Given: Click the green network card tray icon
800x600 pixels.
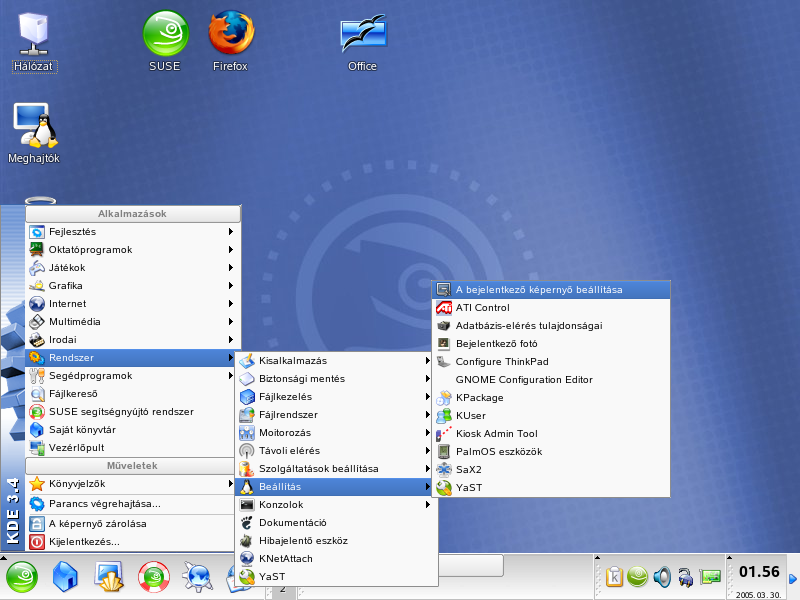Looking at the screenshot, I should click(x=710, y=577).
